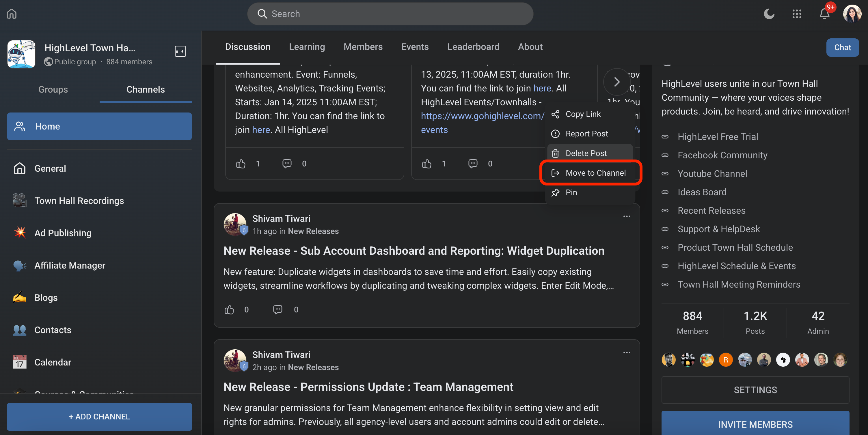Open the apps grid menu icon
Viewport: 868px width, 435px height.
797,14
